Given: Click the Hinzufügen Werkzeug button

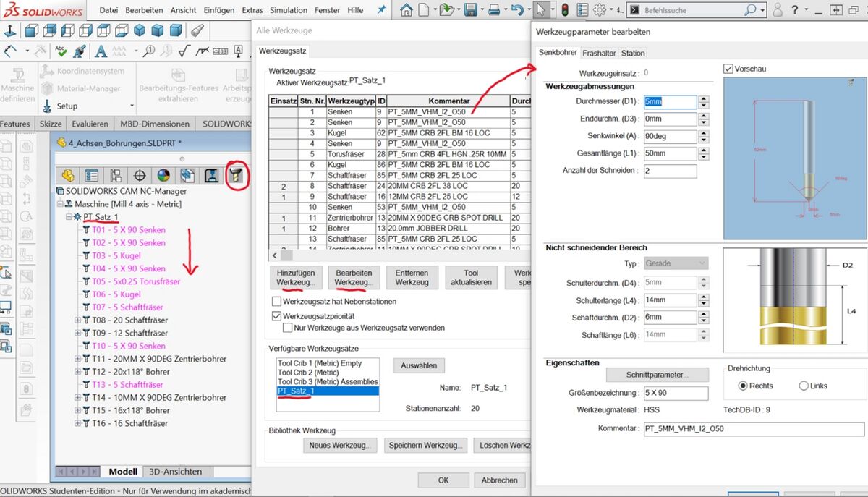Looking at the screenshot, I should (296, 277).
